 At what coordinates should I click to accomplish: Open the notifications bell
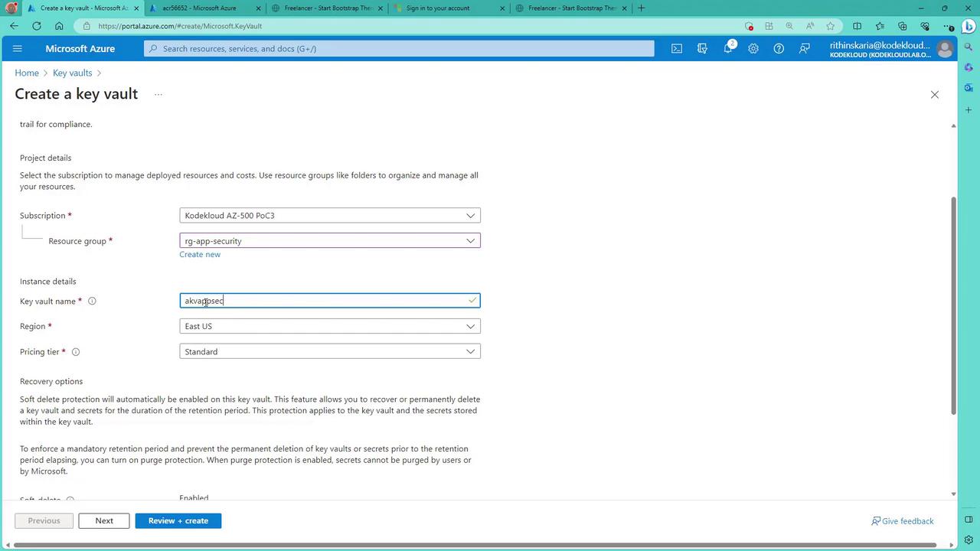(x=727, y=48)
